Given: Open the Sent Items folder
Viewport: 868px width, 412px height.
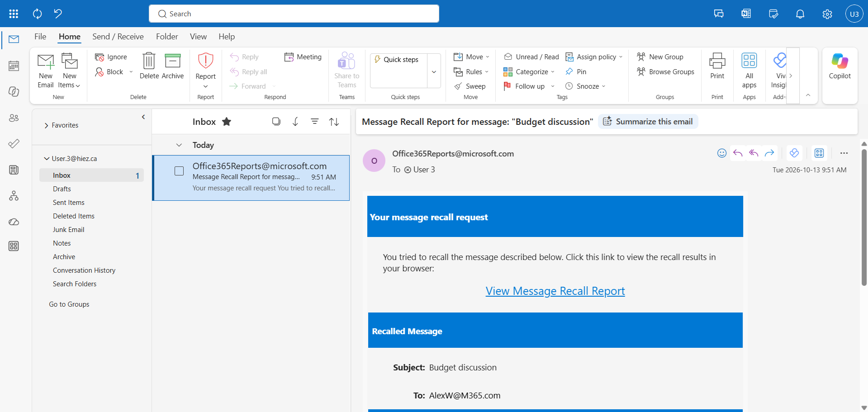Looking at the screenshot, I should point(69,203).
